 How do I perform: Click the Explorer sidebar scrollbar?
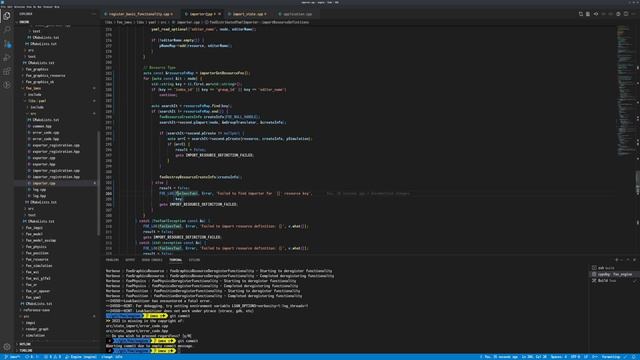[x=98, y=183]
